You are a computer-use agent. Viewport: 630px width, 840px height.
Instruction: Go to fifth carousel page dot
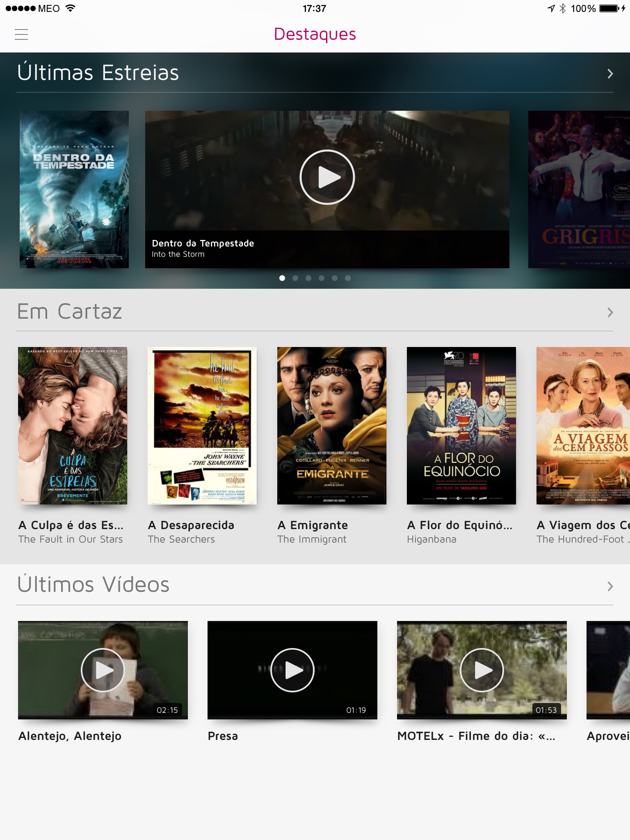[x=335, y=278]
